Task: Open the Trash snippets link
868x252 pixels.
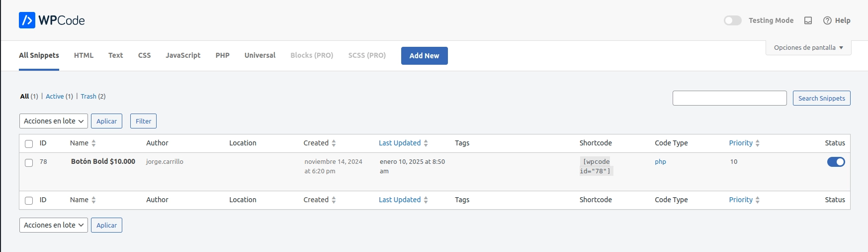Action: click(x=88, y=97)
